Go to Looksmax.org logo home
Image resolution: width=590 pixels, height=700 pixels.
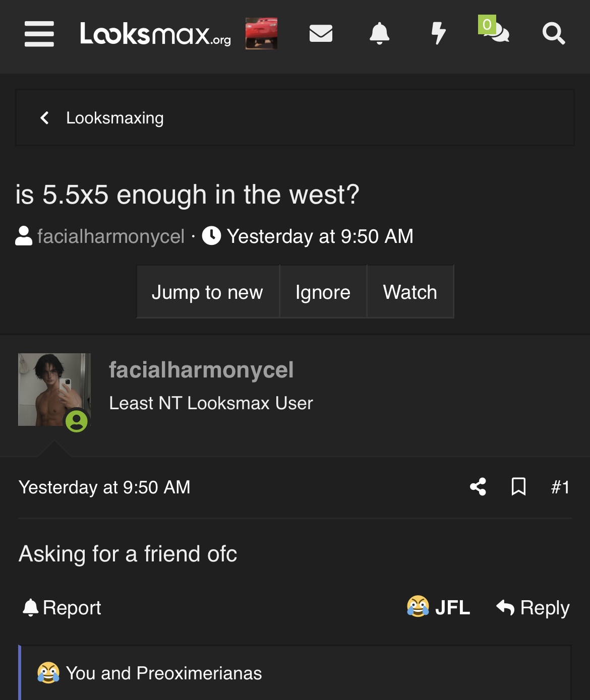coord(155,34)
